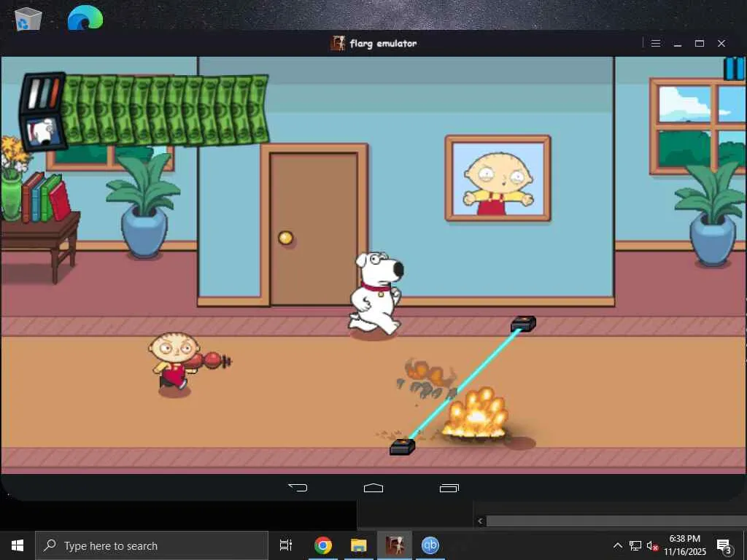
Task: Pause the game with the blue pause button
Action: (734, 69)
